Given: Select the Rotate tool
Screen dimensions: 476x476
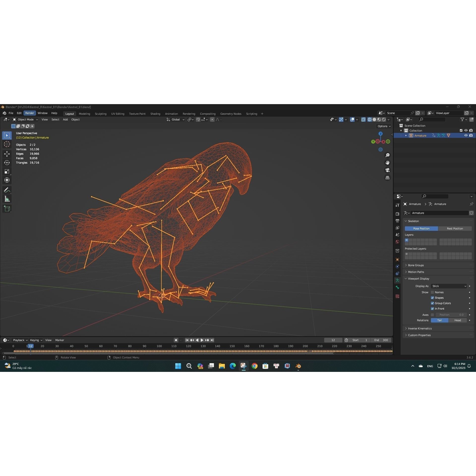Looking at the screenshot, I should [7, 163].
